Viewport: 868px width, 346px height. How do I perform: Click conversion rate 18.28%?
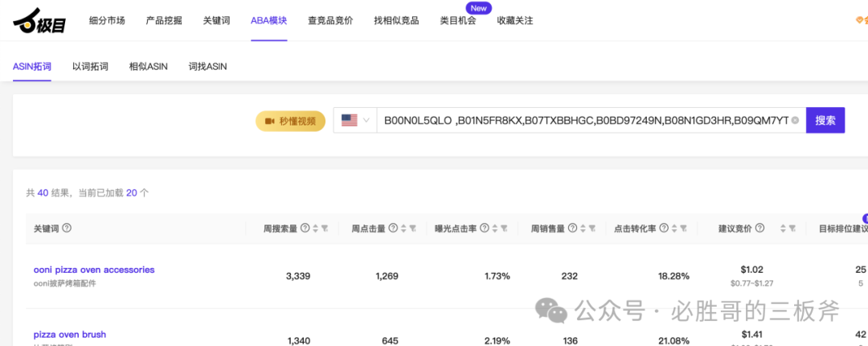coord(674,276)
